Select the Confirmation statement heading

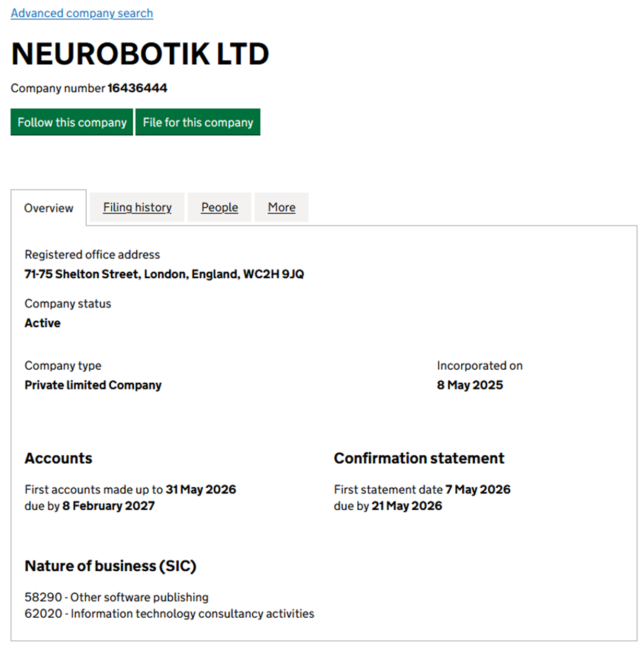(418, 458)
